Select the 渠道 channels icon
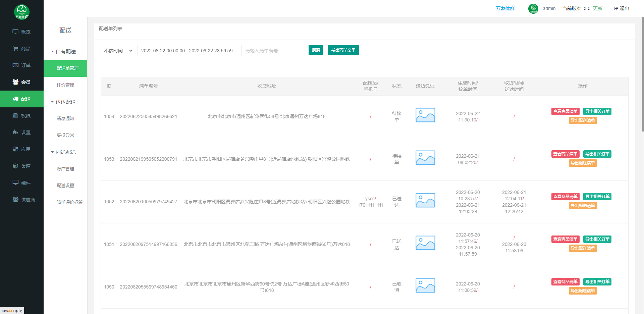Viewport: 644px width, 314px height. 16,166
